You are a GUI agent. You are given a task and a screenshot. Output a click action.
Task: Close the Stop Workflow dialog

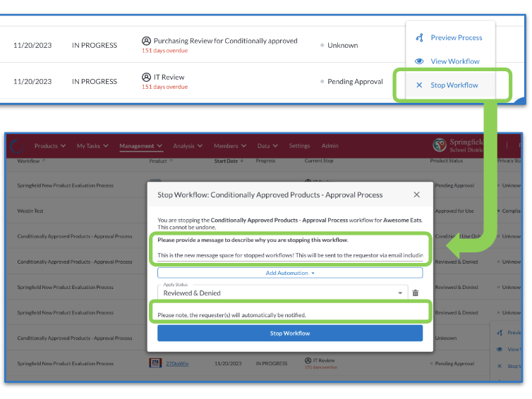click(417, 195)
